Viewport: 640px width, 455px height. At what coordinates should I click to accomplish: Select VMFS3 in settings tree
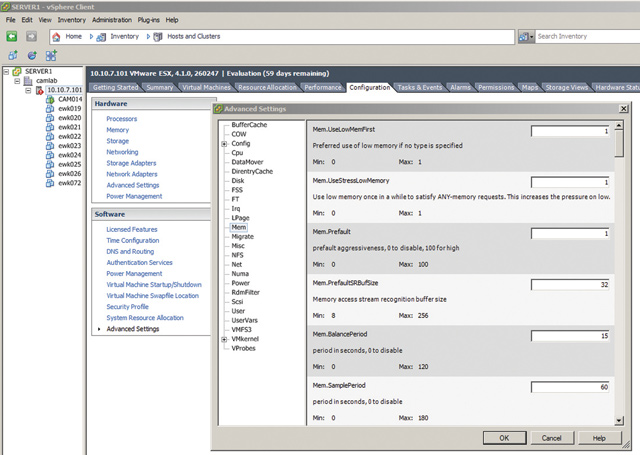(x=242, y=330)
